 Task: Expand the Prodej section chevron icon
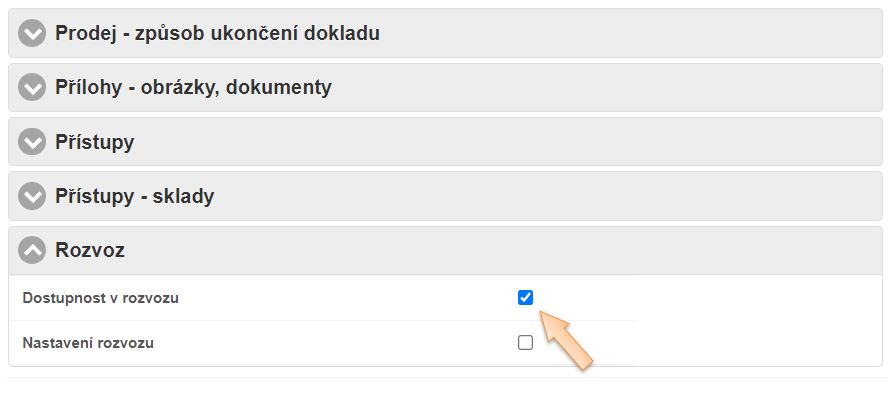click(33, 33)
